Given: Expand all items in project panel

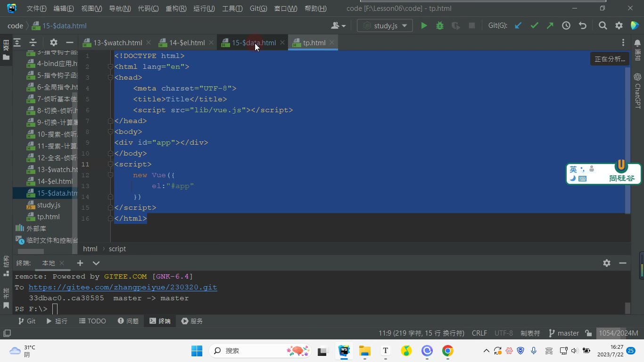Looking at the screenshot, I should tap(17, 42).
